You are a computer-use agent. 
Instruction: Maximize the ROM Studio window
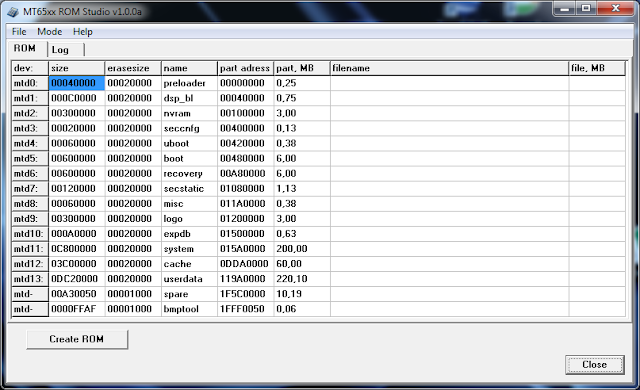[586, 9]
